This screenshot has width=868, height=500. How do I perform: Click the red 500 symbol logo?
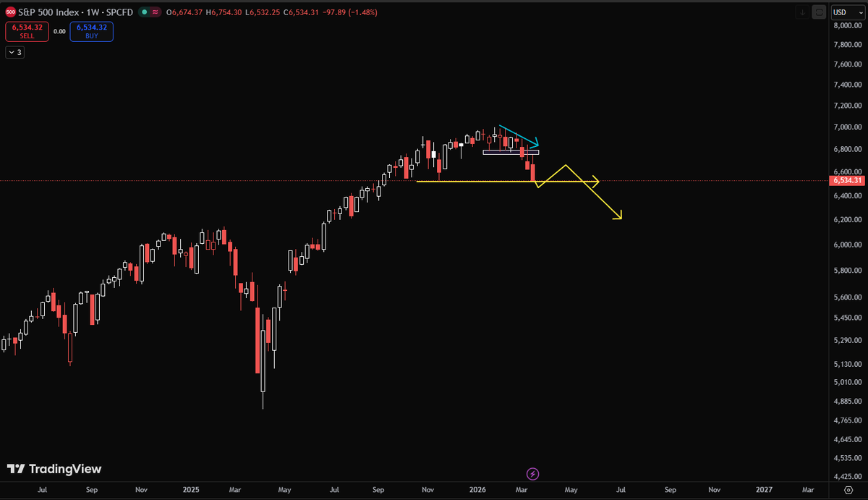click(x=11, y=12)
